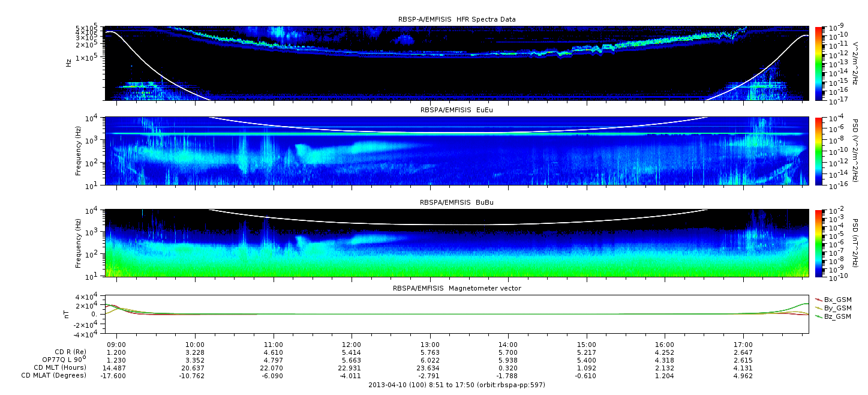Click the 13:00 time axis label
Viewport: 868px width, 395px height.
pos(430,346)
